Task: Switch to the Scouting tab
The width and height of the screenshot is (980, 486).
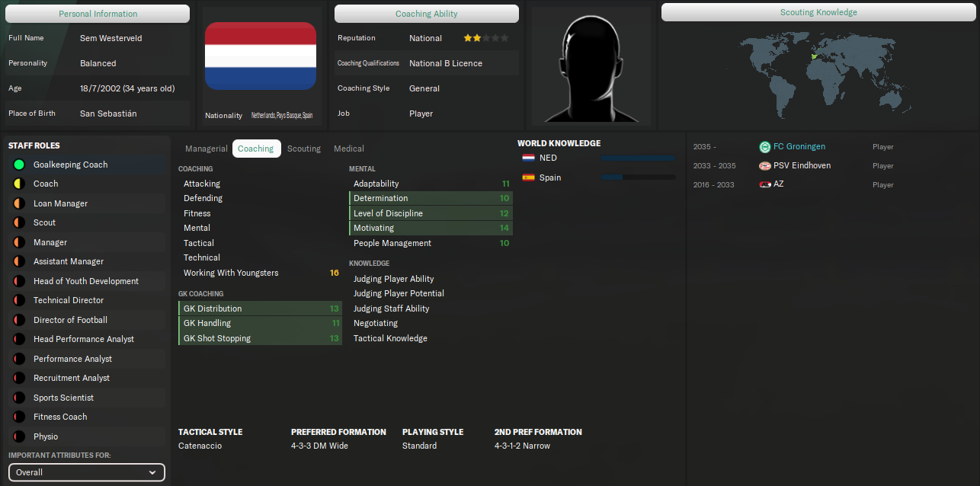Action: pyautogui.click(x=304, y=149)
